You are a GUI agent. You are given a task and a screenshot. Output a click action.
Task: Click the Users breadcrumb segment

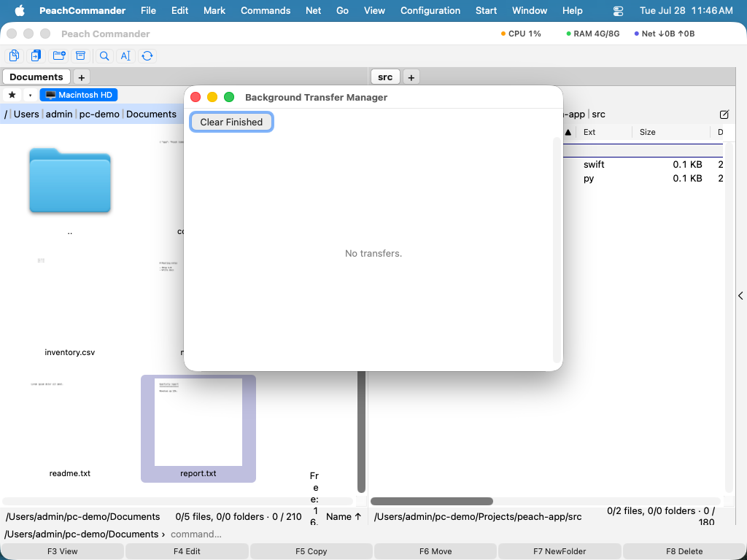26,114
